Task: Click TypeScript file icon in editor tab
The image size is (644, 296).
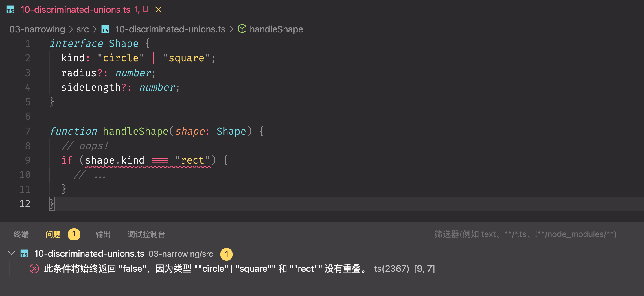Action: point(10,10)
